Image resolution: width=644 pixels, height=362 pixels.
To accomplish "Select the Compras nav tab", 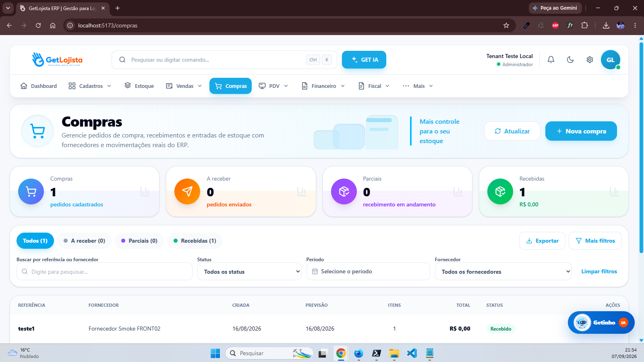I will tap(230, 86).
